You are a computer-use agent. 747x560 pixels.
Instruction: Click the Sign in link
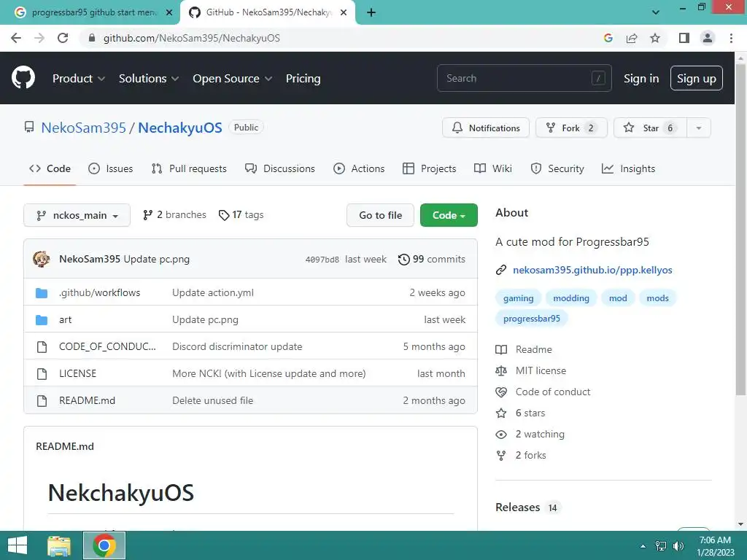pos(641,79)
